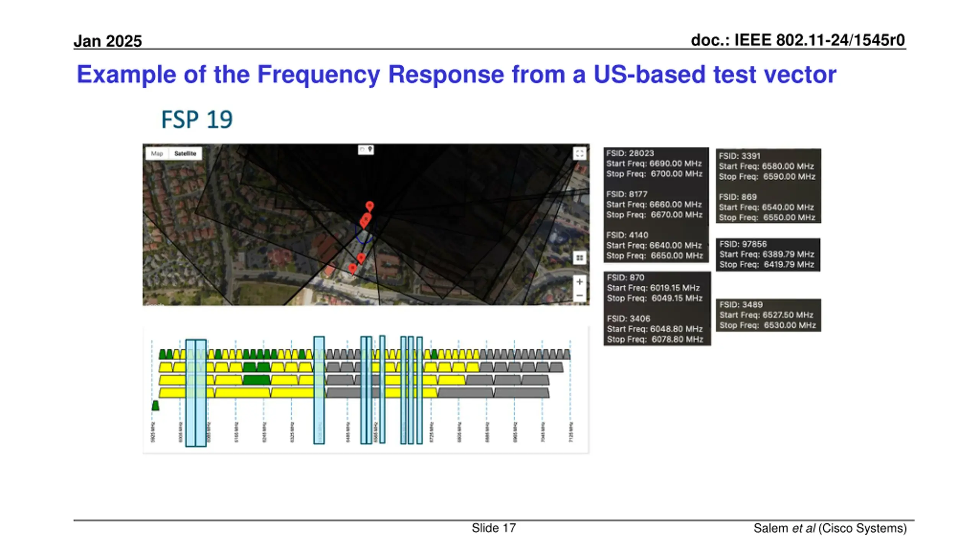The width and height of the screenshot is (980, 551).
Task: Click the 6485 MHz axis label
Action: pos(348,432)
